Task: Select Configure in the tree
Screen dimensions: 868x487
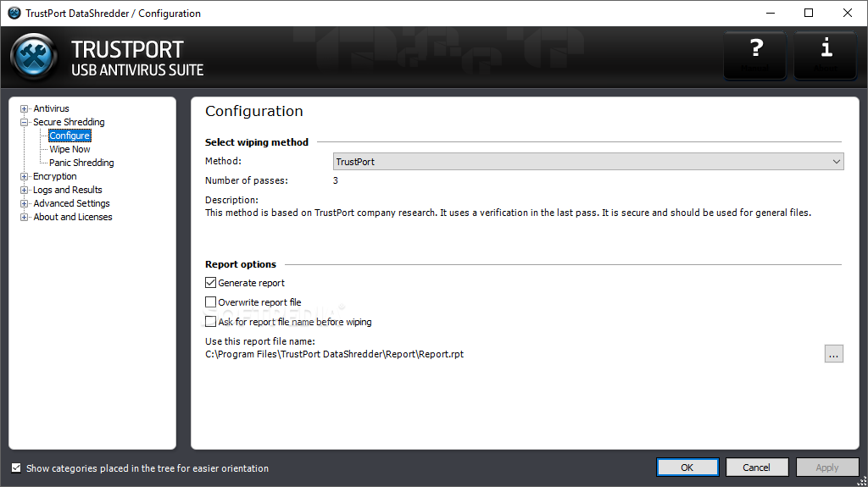Action: click(x=70, y=136)
